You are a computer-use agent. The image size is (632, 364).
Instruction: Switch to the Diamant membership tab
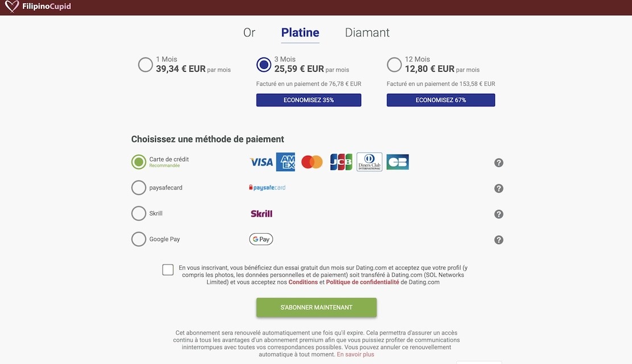(367, 32)
